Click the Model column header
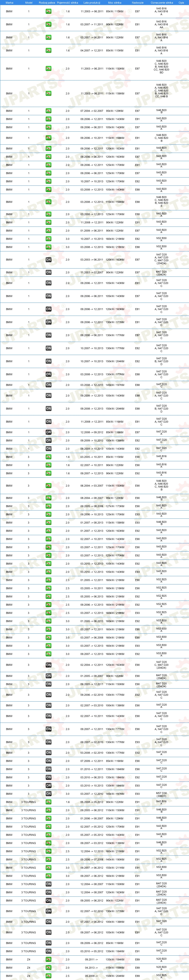 pos(29,3)
